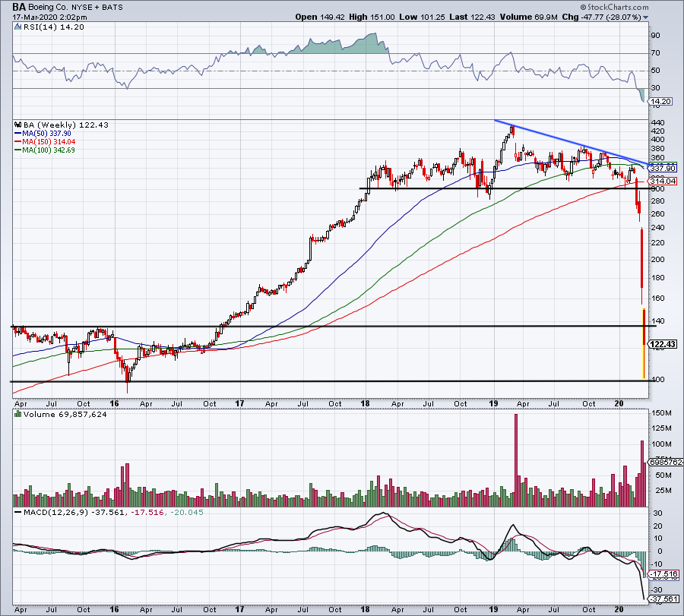Click the '19' year label under MACD panel

(x=493, y=609)
